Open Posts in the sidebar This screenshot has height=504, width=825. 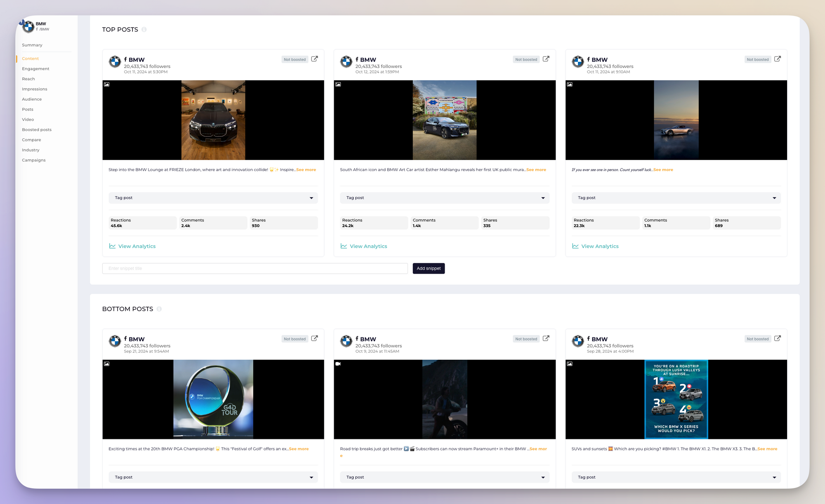(28, 109)
